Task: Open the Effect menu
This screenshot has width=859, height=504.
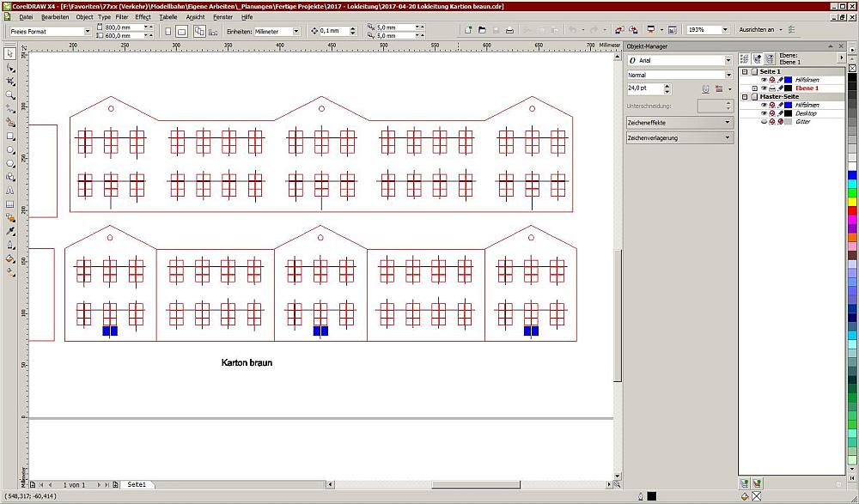Action: [143, 17]
